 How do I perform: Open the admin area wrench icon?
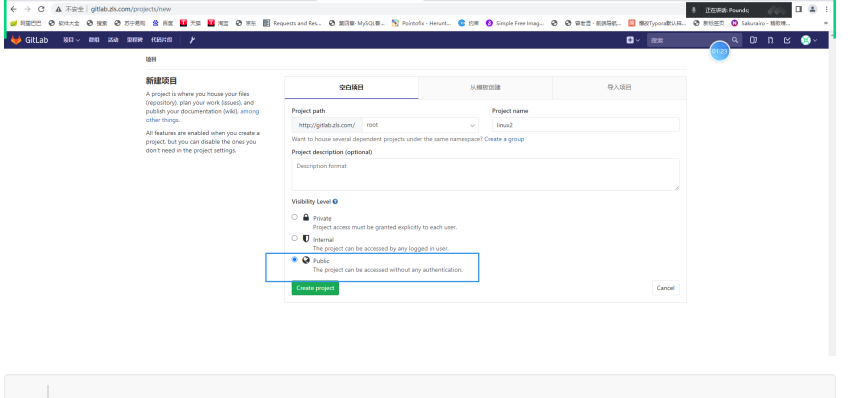coord(192,40)
